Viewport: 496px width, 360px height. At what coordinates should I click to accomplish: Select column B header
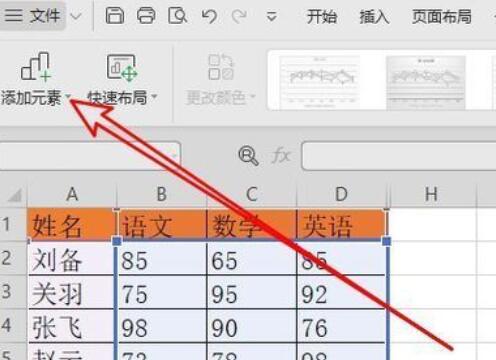point(162,194)
